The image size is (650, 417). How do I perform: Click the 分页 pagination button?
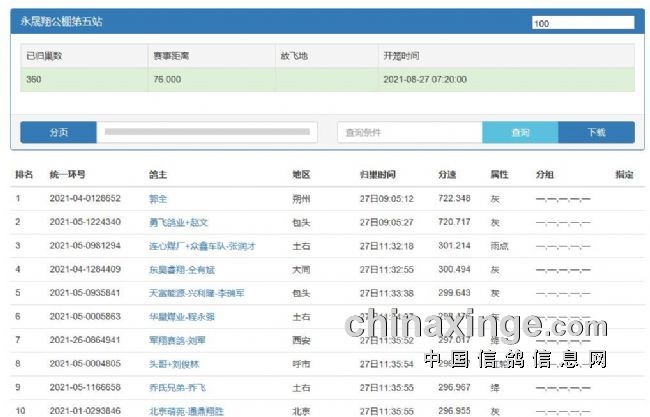tap(58, 132)
